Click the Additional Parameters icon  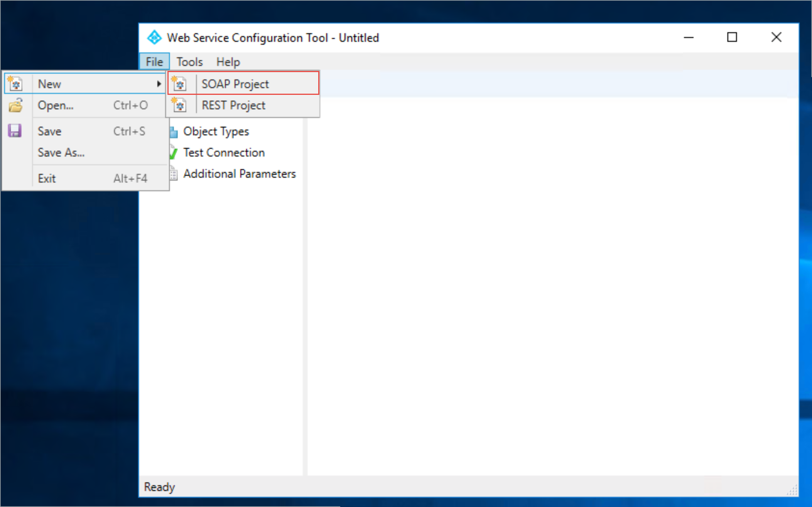click(x=173, y=173)
